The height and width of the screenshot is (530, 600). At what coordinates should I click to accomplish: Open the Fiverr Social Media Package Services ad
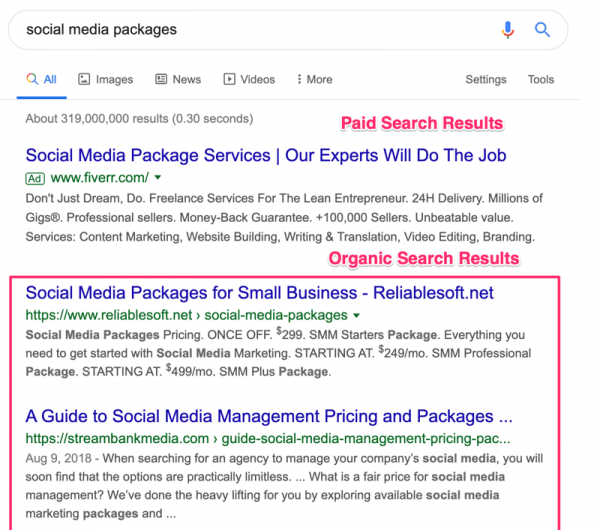click(265, 155)
